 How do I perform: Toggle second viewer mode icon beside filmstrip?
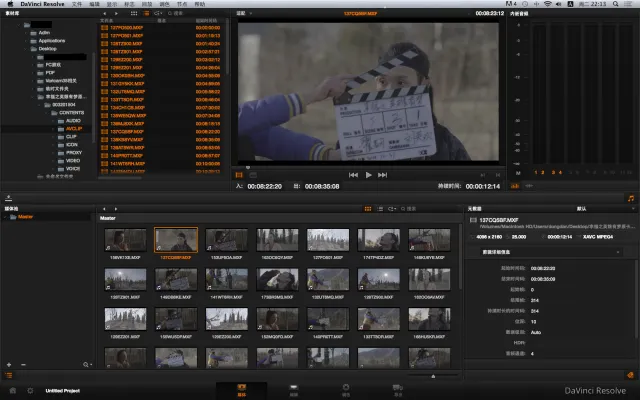[253, 175]
